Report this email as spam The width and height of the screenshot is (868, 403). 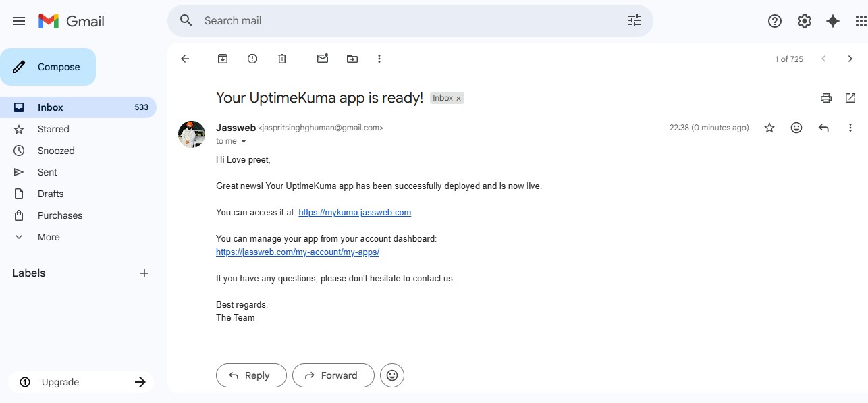click(x=252, y=59)
